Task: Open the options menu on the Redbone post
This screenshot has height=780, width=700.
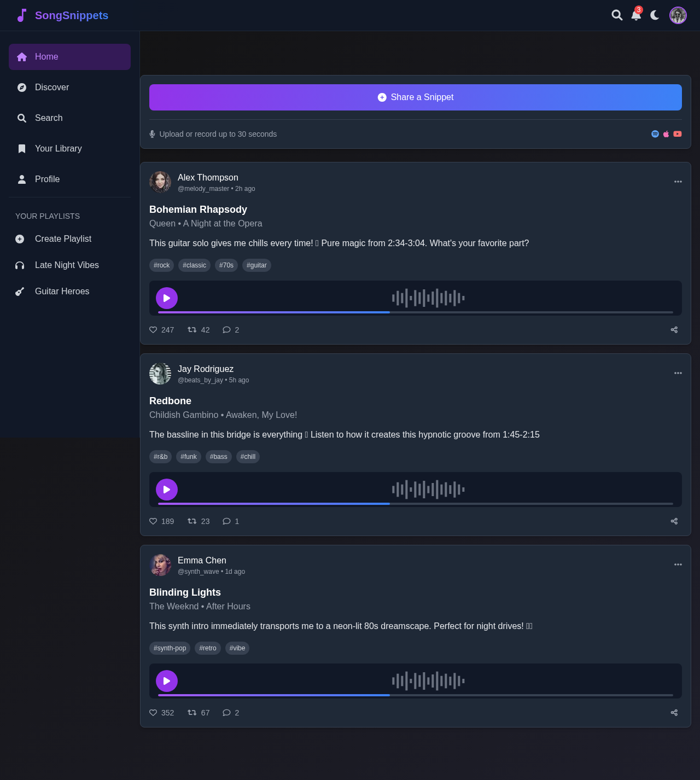Action: coord(678,373)
